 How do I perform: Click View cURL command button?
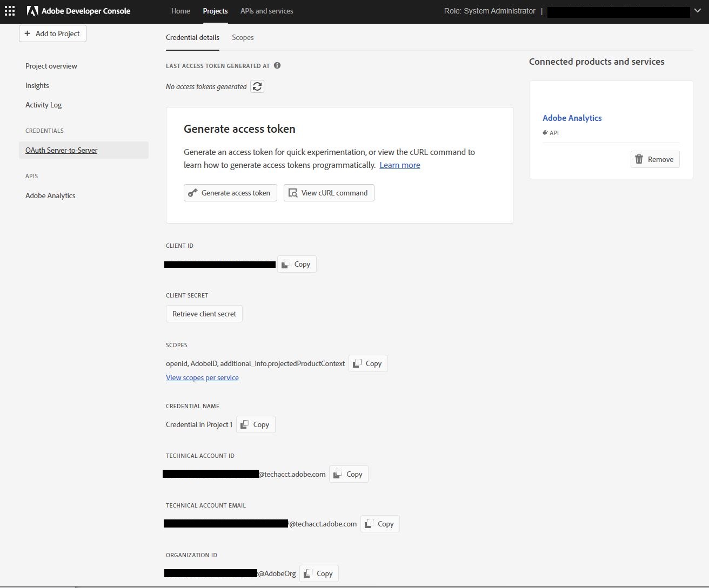329,193
